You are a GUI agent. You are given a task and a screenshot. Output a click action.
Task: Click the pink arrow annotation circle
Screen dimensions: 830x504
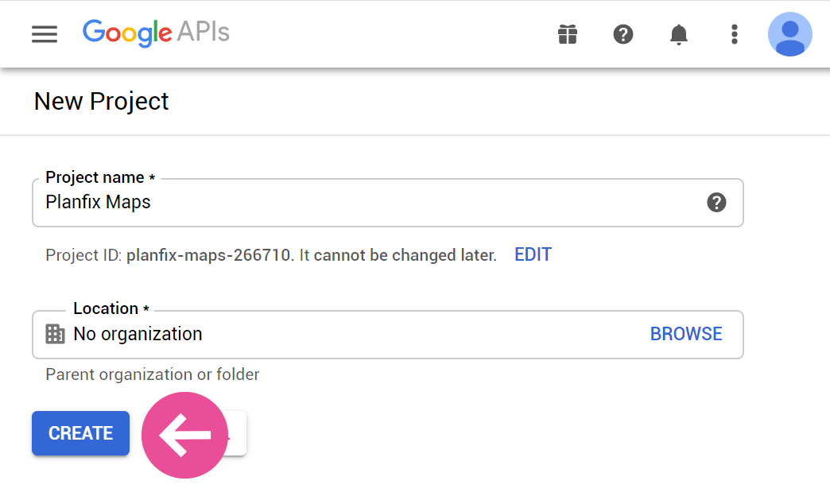pos(184,435)
